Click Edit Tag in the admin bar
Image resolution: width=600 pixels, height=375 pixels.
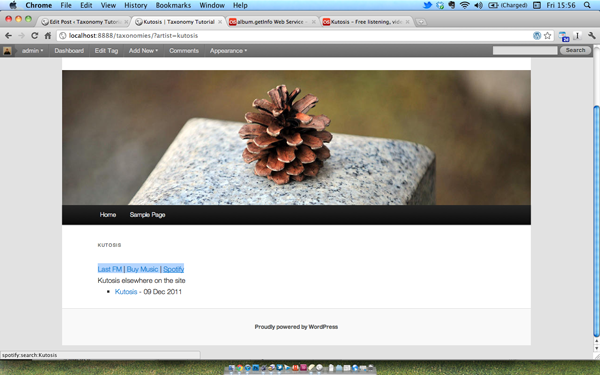(106, 51)
